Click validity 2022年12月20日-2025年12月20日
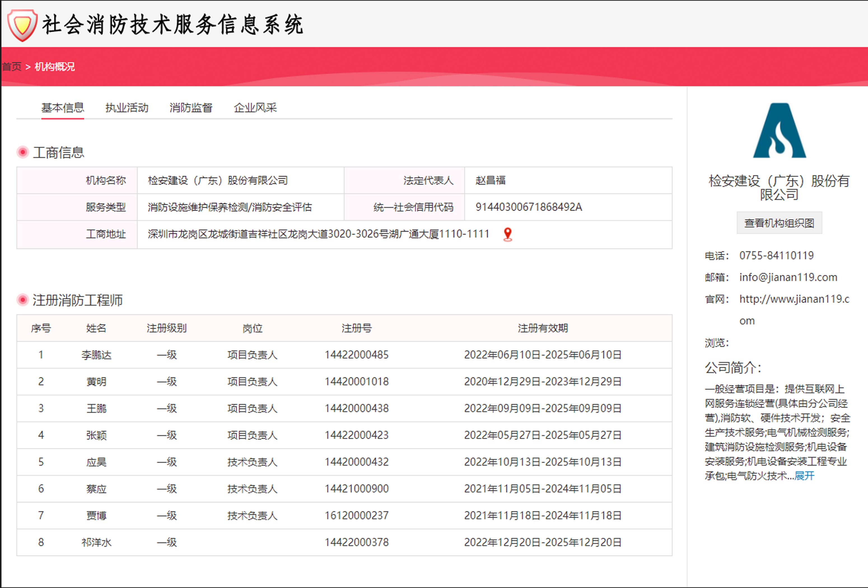 [x=543, y=542]
